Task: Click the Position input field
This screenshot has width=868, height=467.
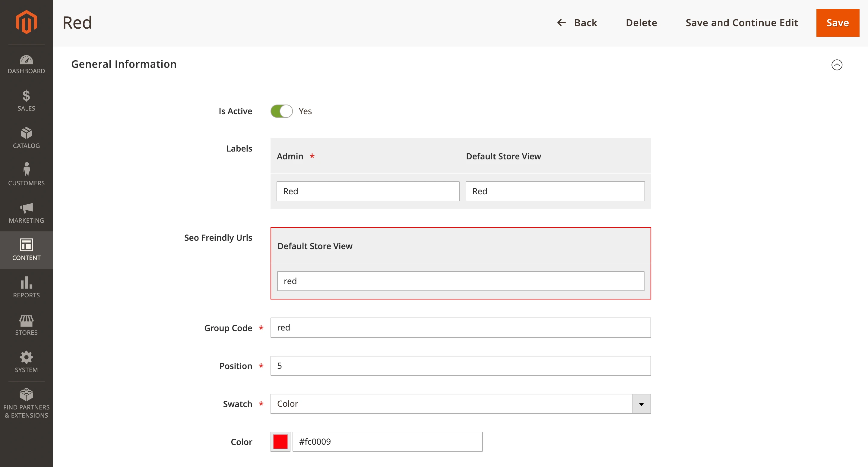Action: point(460,366)
